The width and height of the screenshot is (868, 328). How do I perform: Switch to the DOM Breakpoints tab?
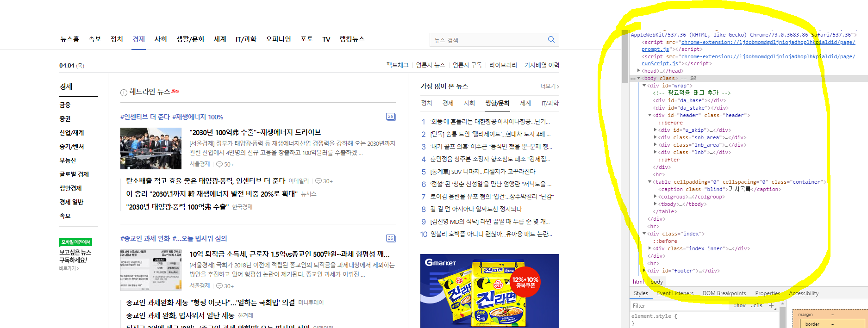click(724, 293)
